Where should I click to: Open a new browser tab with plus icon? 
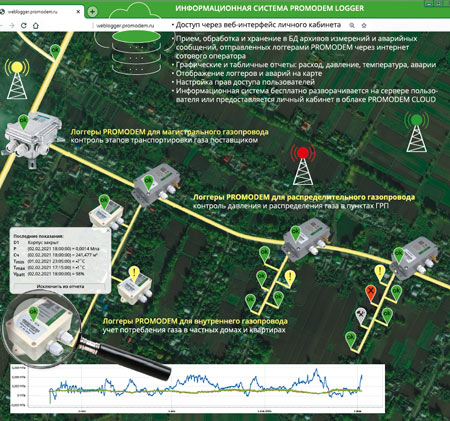click(92, 12)
